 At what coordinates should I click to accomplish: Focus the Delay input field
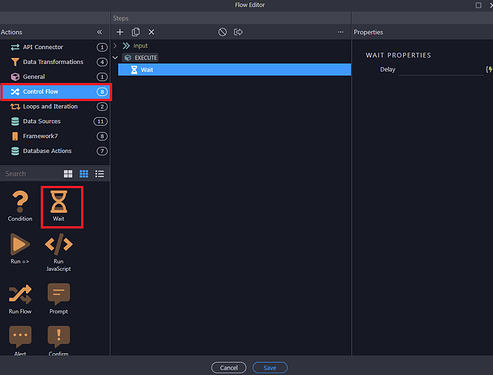[x=441, y=70]
